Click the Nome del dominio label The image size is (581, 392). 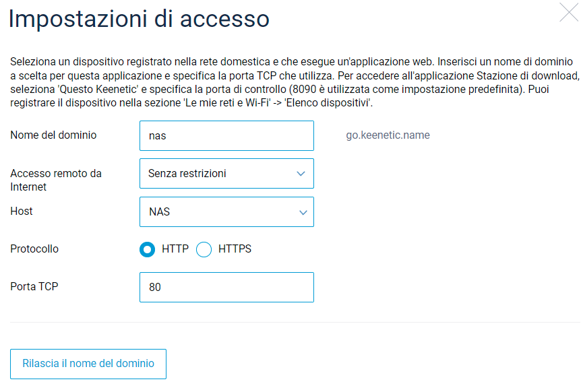(53, 135)
